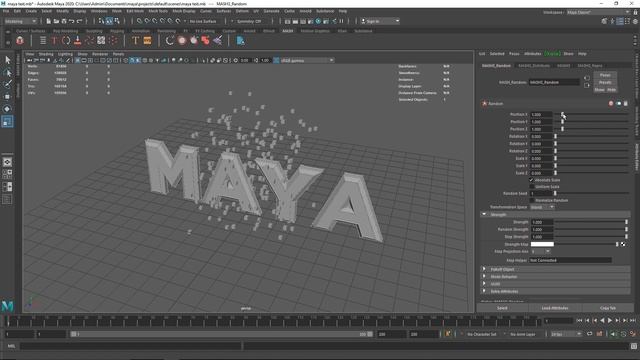Image resolution: width=640 pixels, height=360 pixels.
Task: Click the QR-style grid MASH shelf icon
Action: (101, 40)
